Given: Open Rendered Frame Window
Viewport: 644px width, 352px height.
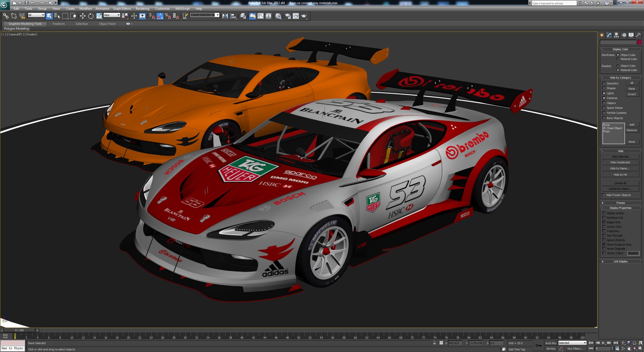Looking at the screenshot, I should pyautogui.click(x=296, y=16).
